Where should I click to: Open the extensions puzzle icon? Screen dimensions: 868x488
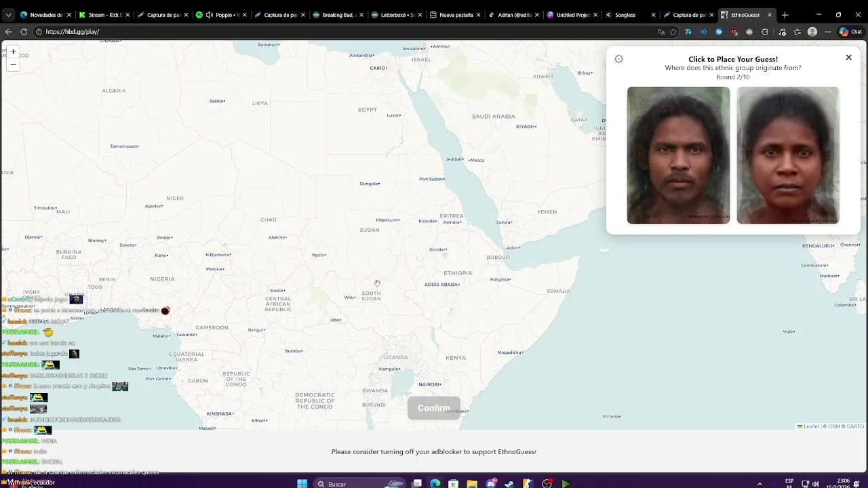765,32
